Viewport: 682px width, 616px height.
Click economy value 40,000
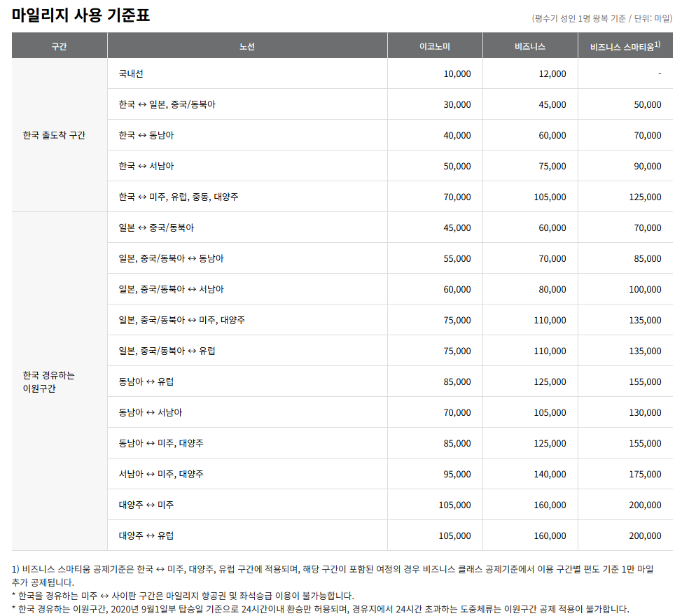(457, 136)
